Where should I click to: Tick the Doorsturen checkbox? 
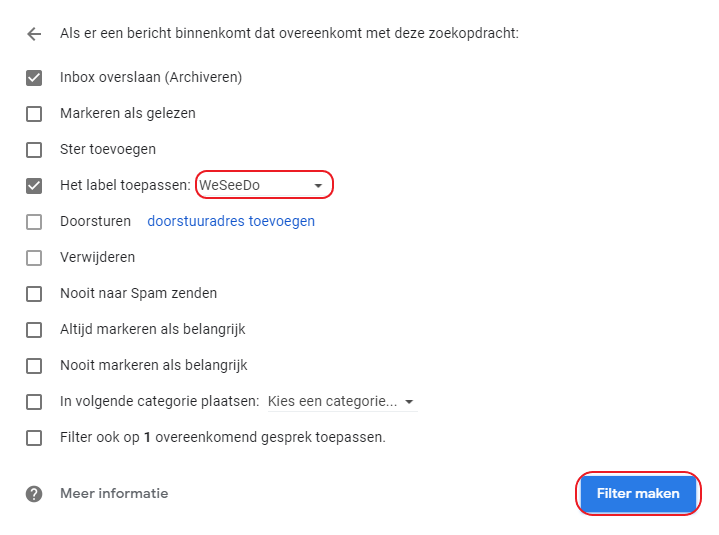click(34, 222)
